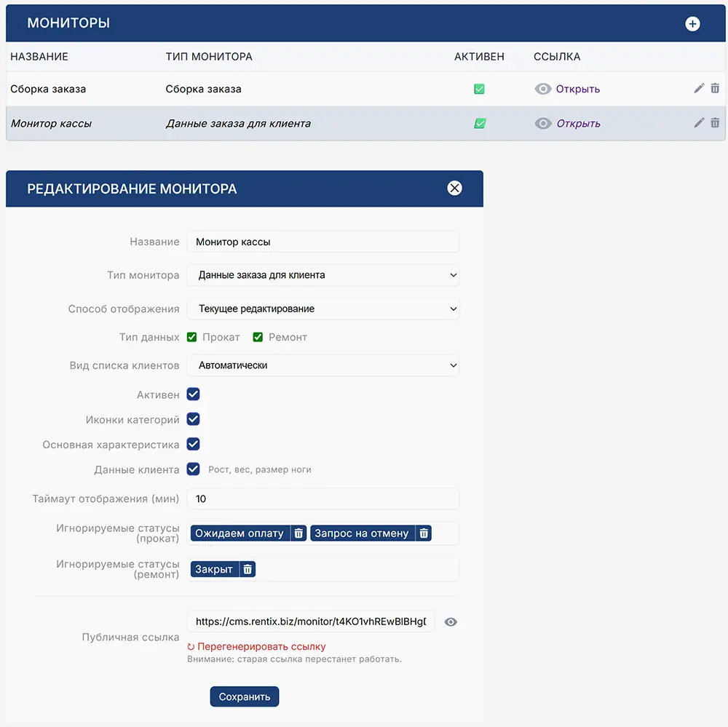Click edit pencil for Монитор кассы row
This screenshot has width=728, height=727.
[699, 123]
